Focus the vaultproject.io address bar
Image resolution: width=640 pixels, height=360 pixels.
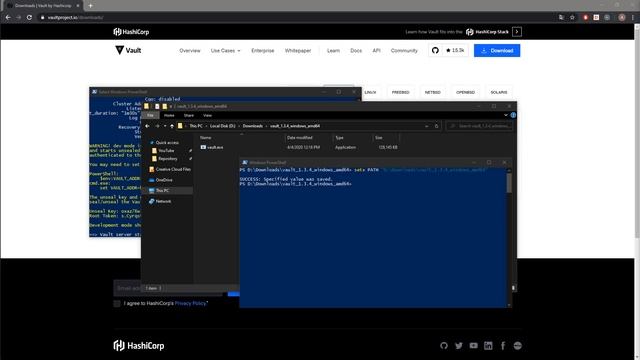tap(298, 18)
